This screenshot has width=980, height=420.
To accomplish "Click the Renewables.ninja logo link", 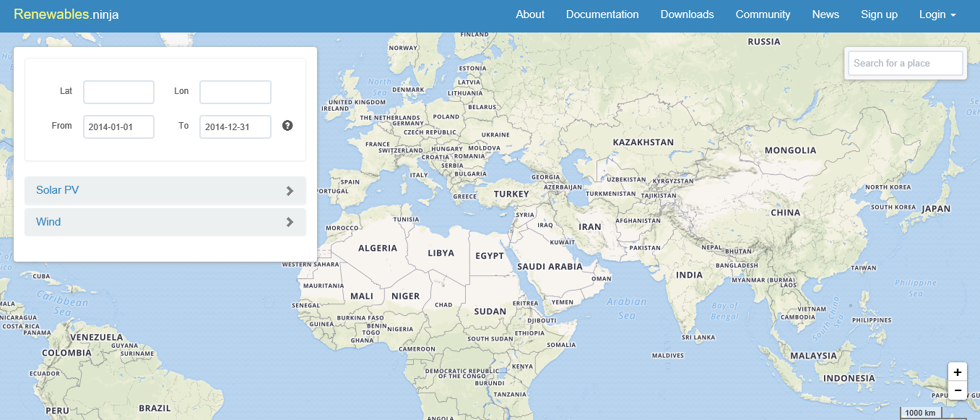I will (66, 14).
